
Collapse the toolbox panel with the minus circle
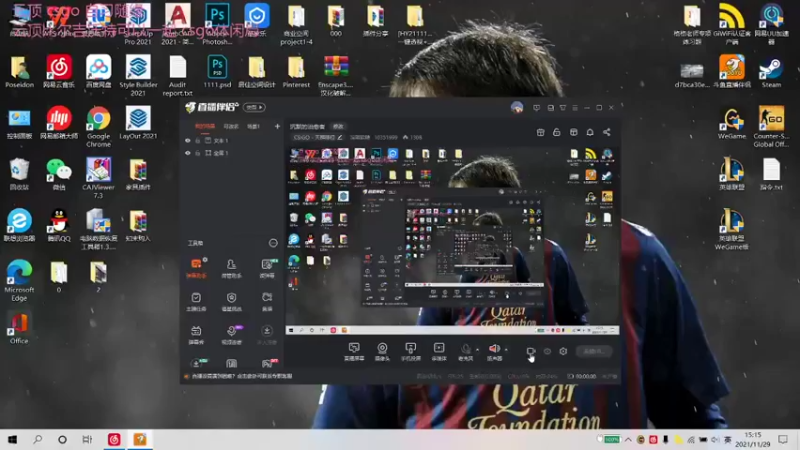[273, 243]
